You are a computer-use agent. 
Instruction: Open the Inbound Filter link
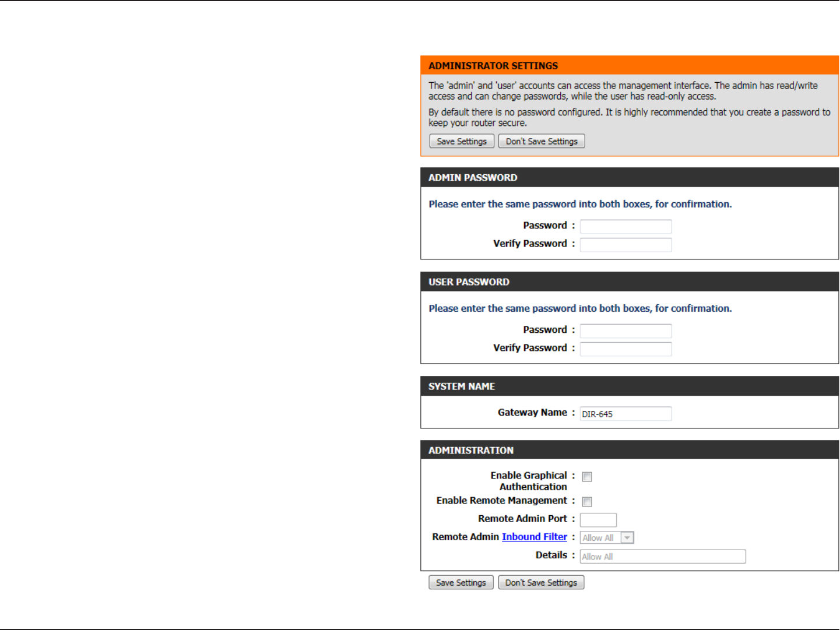click(535, 537)
